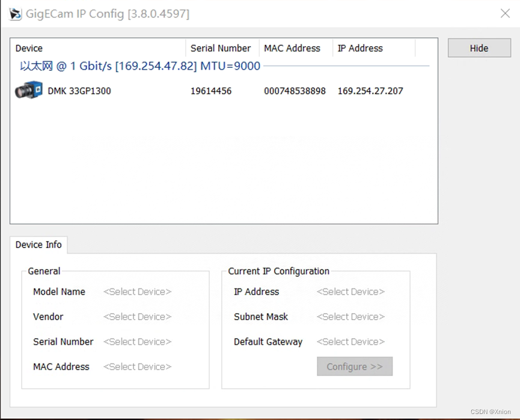
Task: Click the Configure button
Action: pos(355,367)
